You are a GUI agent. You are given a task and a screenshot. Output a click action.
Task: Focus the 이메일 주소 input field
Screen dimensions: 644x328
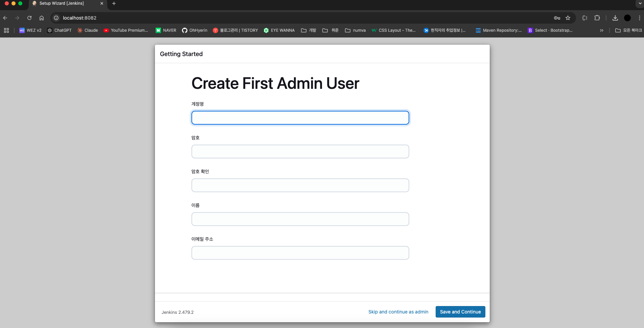[300, 253]
